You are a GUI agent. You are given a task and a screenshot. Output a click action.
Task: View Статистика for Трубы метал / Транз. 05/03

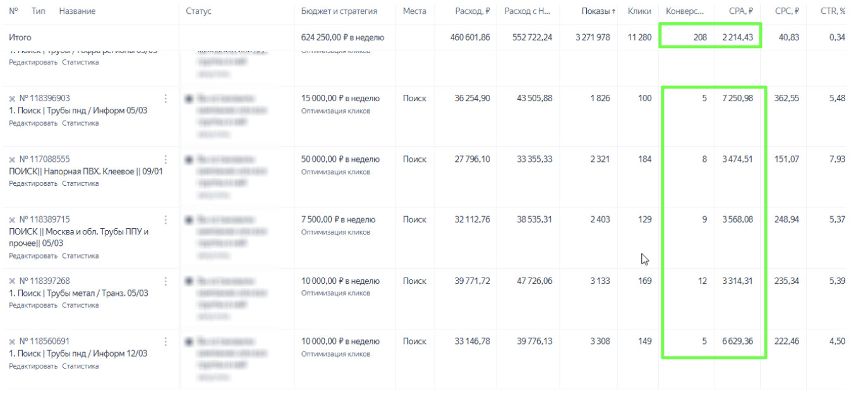pos(80,305)
